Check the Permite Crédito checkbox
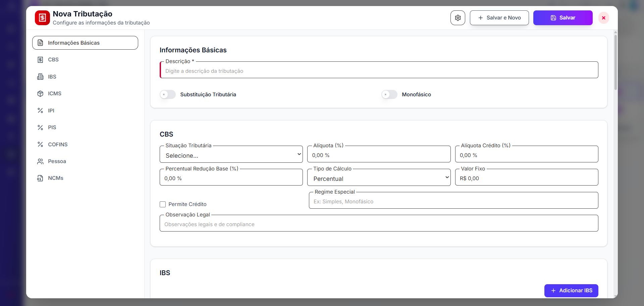The image size is (644, 306). click(x=163, y=204)
